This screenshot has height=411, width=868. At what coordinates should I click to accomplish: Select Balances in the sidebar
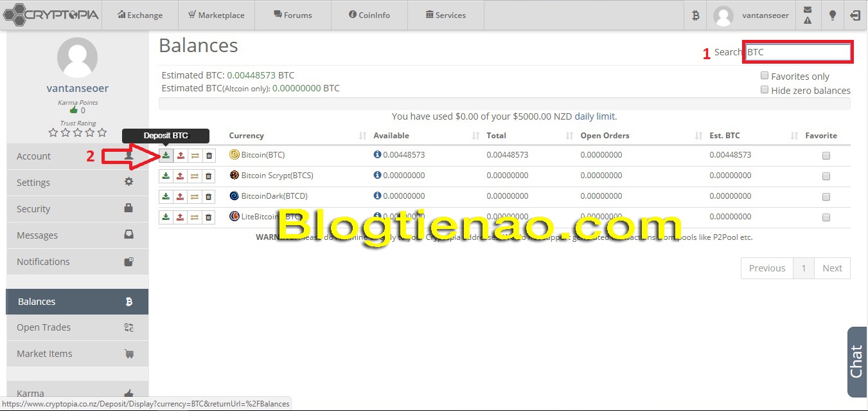[77, 302]
